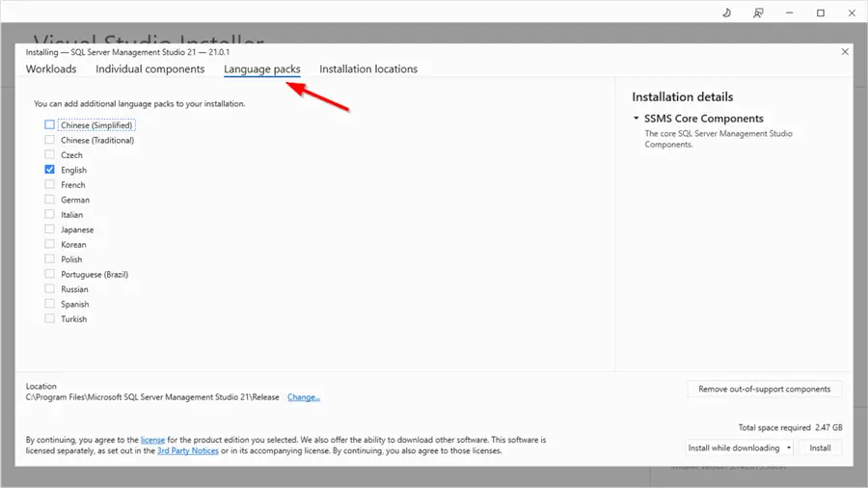The width and height of the screenshot is (868, 488).
Task: Click the Change... location link
Action: [x=304, y=397]
